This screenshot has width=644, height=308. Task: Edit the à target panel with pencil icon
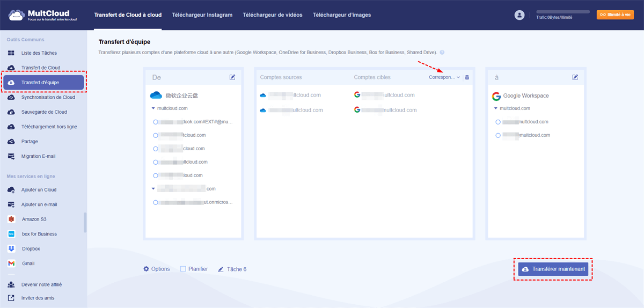tap(575, 77)
